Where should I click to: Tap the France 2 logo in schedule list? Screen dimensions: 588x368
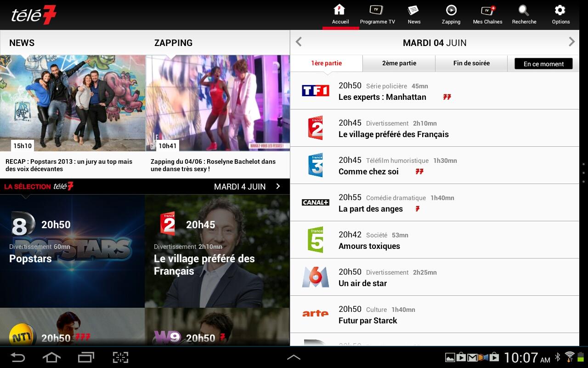pyautogui.click(x=316, y=128)
